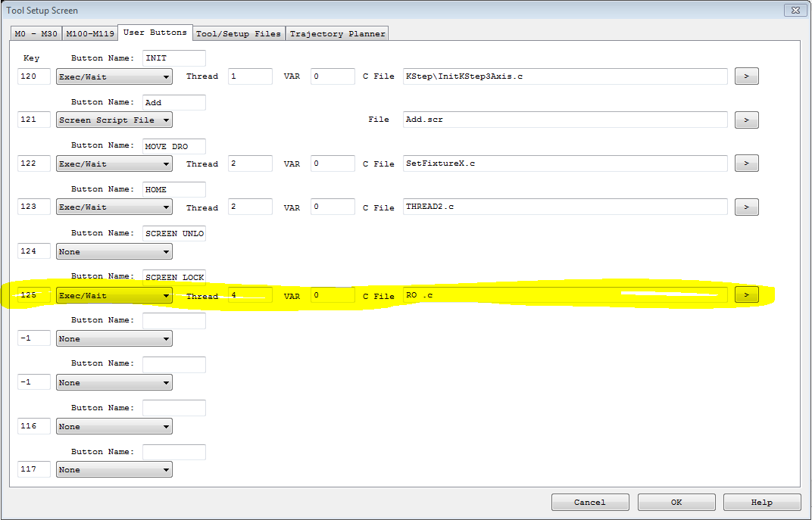
Task: Close the Tool Setup Screen window
Action: (x=794, y=10)
